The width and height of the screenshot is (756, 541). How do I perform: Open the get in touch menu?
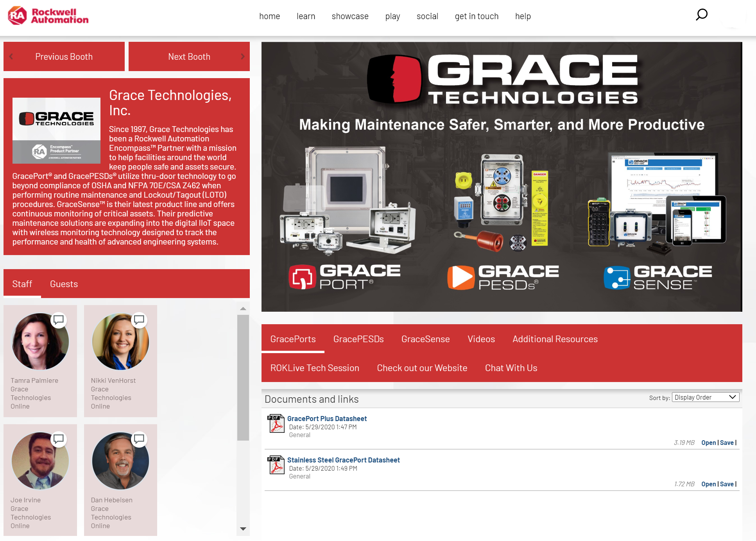pos(477,16)
